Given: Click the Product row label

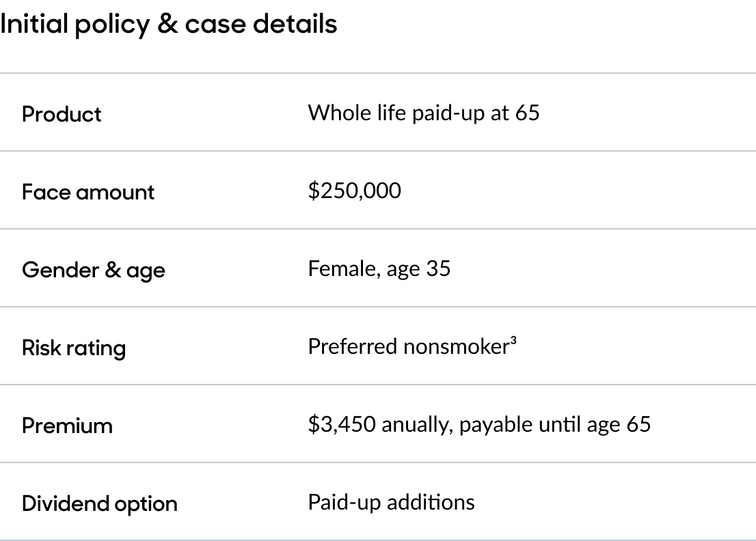Looking at the screenshot, I should (x=62, y=114).
